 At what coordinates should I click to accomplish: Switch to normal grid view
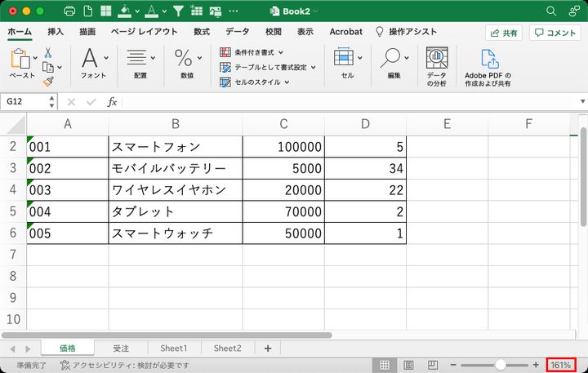coord(385,365)
